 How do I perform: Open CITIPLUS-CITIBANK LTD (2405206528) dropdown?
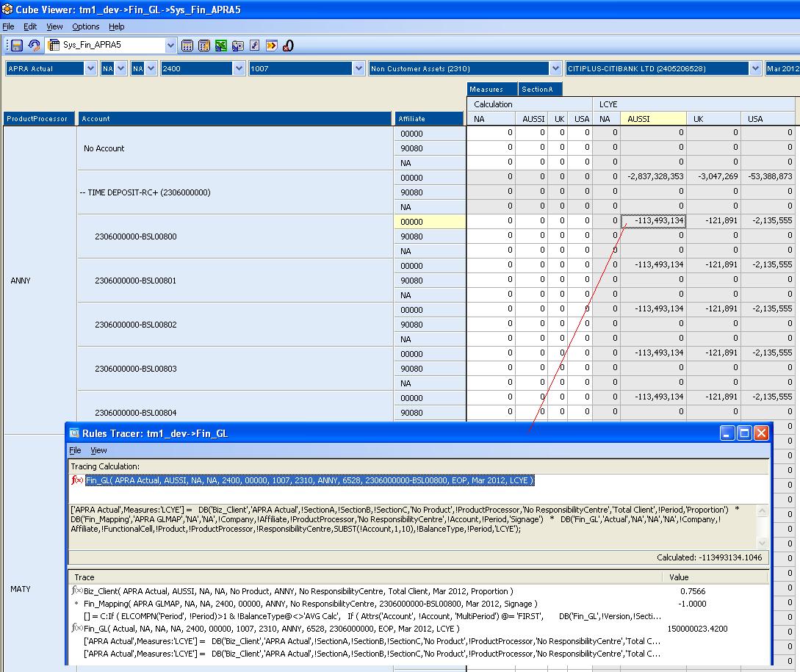[x=756, y=68]
